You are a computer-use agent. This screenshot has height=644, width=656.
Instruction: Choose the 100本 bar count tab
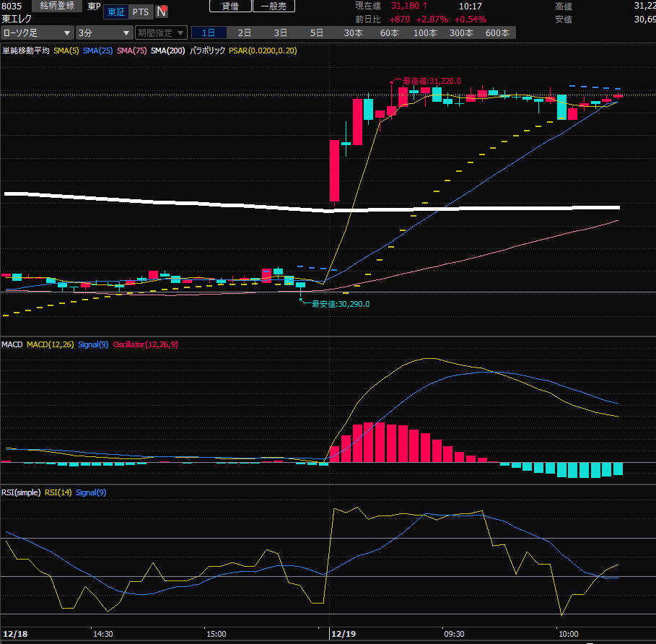(425, 33)
